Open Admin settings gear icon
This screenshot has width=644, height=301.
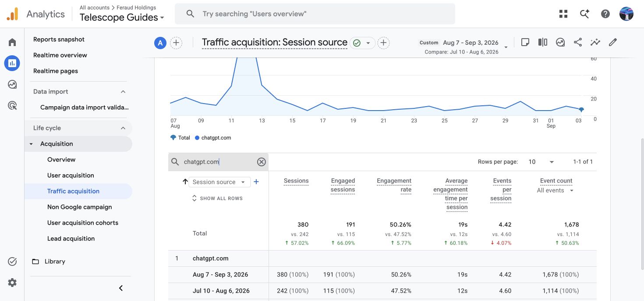pyautogui.click(x=12, y=283)
